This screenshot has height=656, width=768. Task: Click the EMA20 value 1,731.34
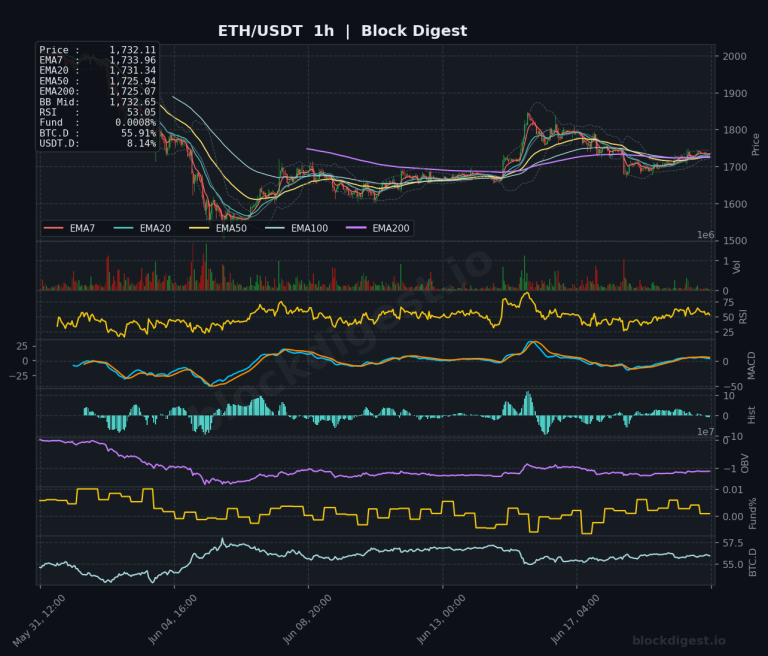(132, 71)
